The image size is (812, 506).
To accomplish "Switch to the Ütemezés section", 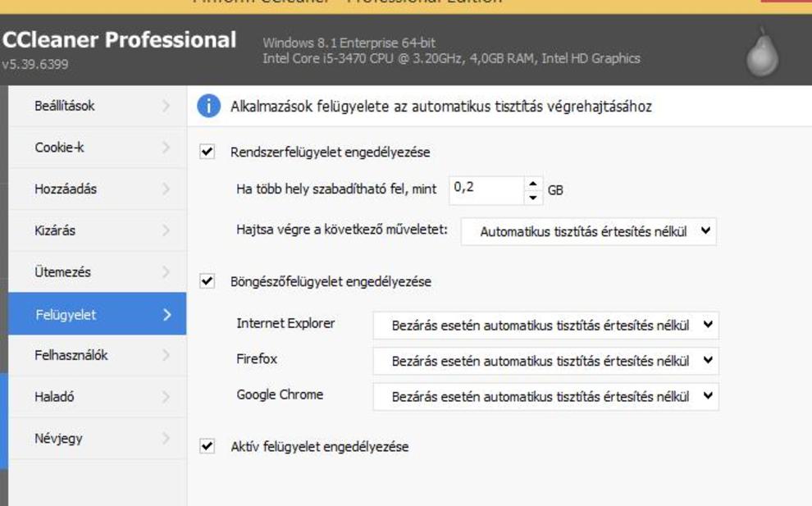I will [63, 272].
